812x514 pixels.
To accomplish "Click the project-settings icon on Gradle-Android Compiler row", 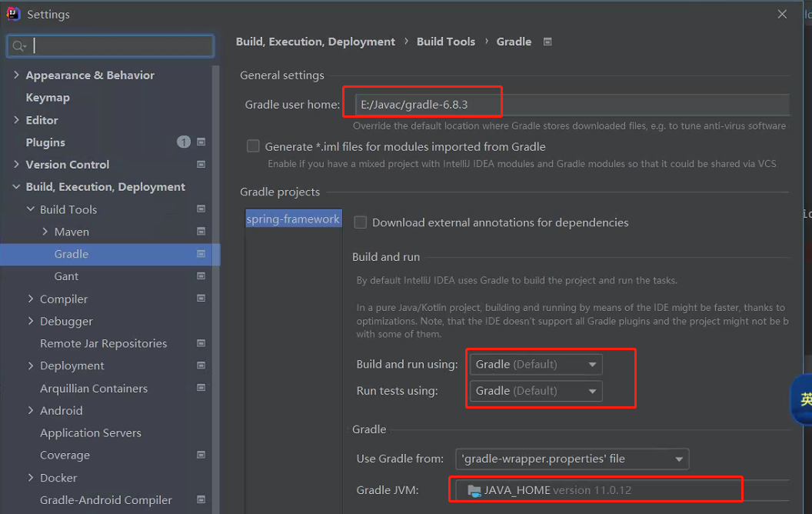I will [x=201, y=499].
